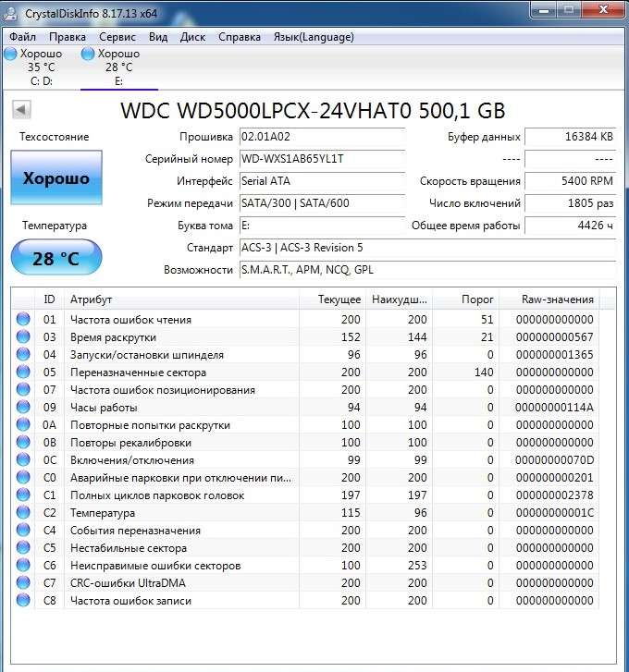This screenshot has width=629, height=672.
Task: Select the C: D: disk status orb
Action: coord(10,54)
